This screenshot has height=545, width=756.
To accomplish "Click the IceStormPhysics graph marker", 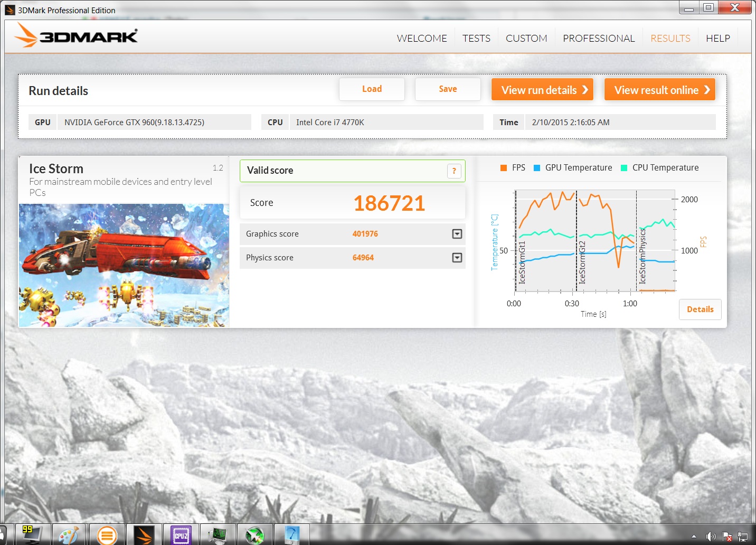I will (642, 256).
